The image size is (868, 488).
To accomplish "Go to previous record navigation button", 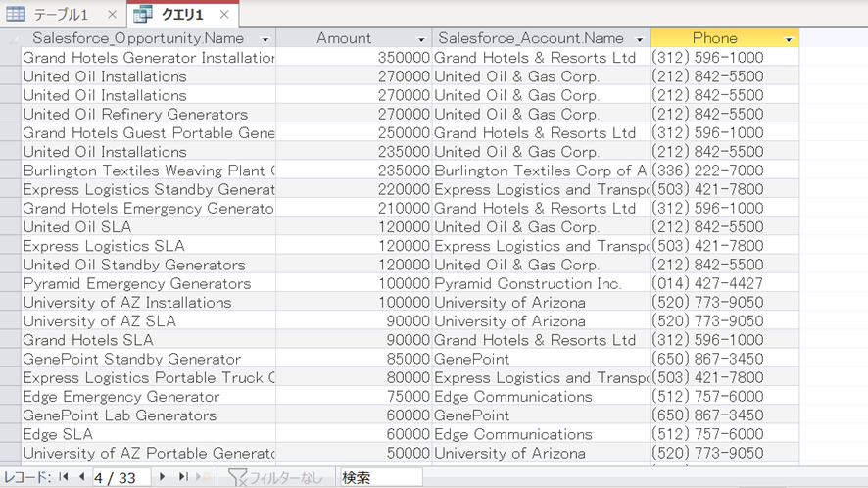I will pyautogui.click(x=82, y=477).
